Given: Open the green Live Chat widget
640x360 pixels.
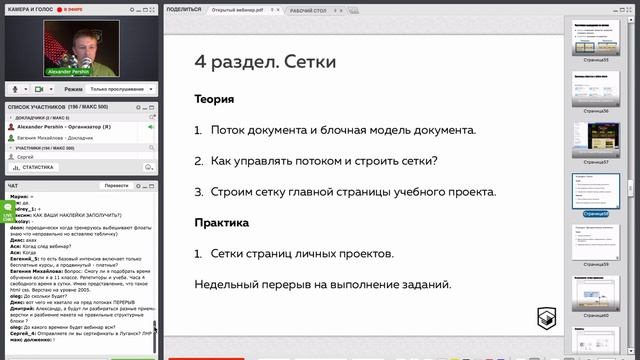Looking at the screenshot, I should coord(7,211).
